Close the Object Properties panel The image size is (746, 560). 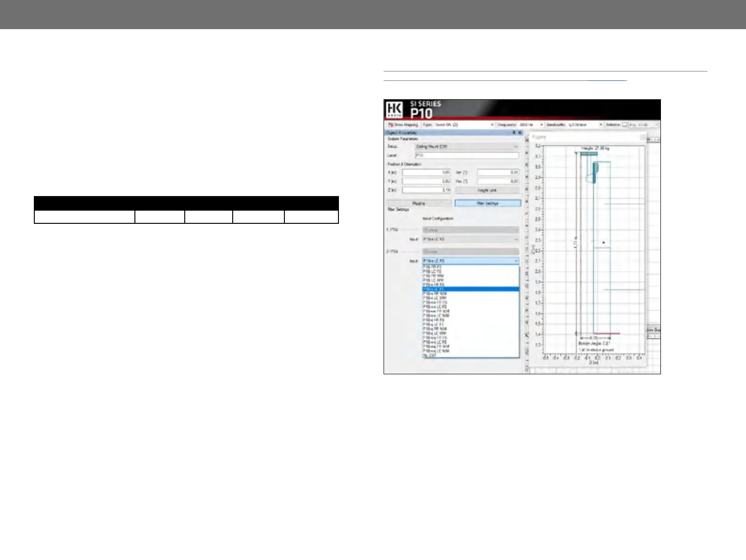click(519, 133)
